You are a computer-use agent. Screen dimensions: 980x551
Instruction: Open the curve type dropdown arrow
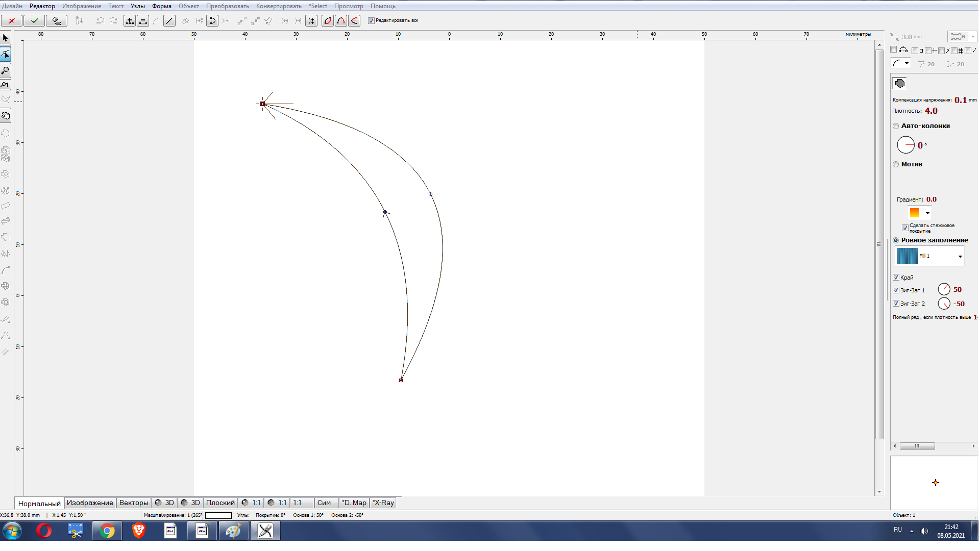pyautogui.click(x=906, y=64)
